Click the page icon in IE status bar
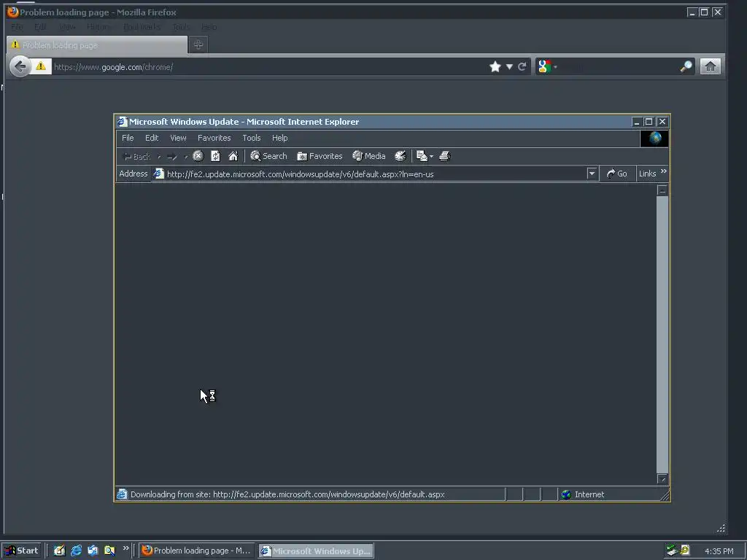 [122, 494]
